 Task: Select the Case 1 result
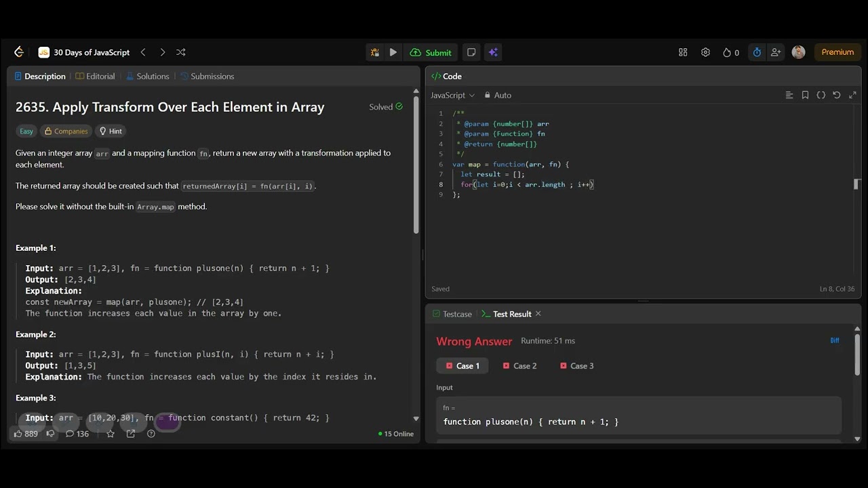click(462, 366)
